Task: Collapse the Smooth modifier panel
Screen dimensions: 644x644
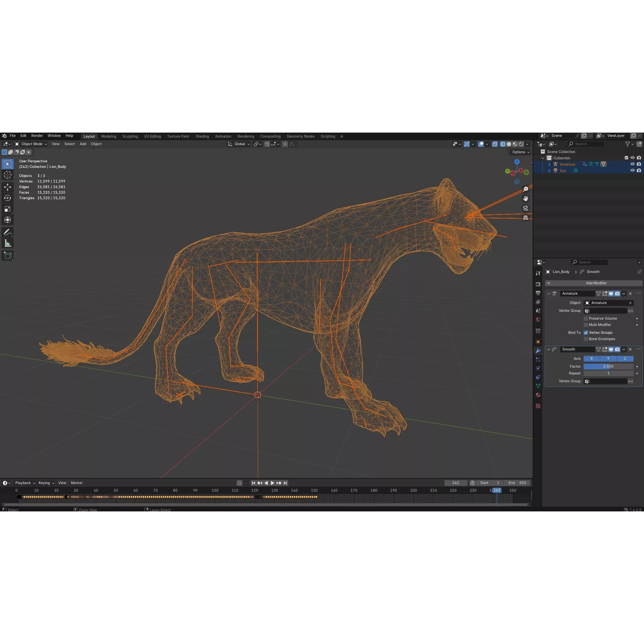Action: point(549,349)
